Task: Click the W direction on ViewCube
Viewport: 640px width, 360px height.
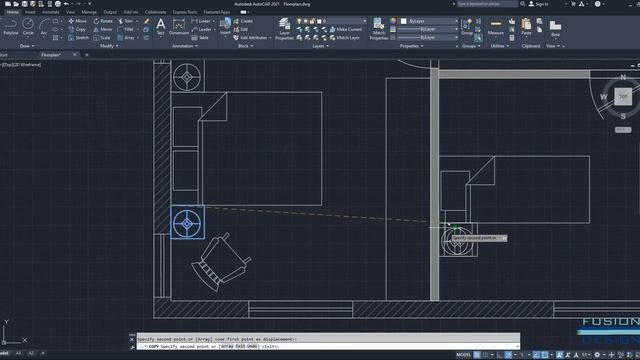Action: pos(604,97)
